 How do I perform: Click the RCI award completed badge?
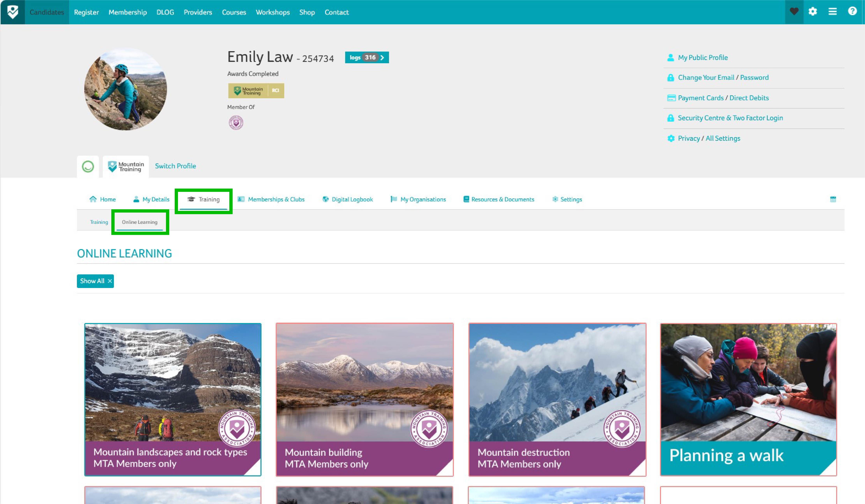click(x=256, y=90)
